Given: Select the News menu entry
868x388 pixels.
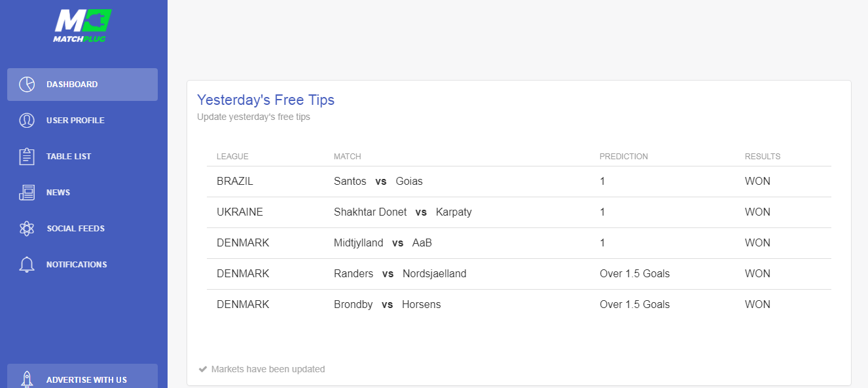Looking at the screenshot, I should [82, 193].
